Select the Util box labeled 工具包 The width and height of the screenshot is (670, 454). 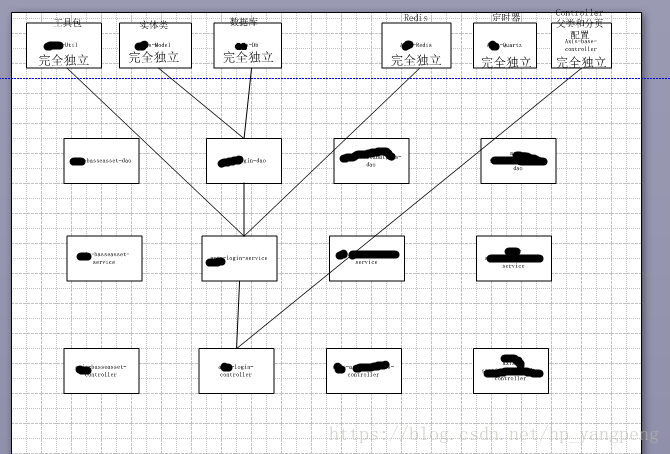coord(64,46)
